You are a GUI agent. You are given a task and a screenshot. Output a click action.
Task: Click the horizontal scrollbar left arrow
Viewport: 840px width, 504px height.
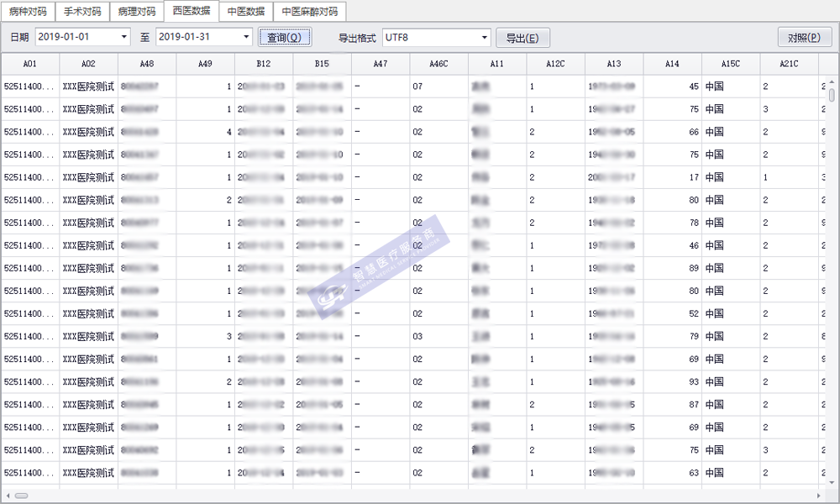click(8, 496)
